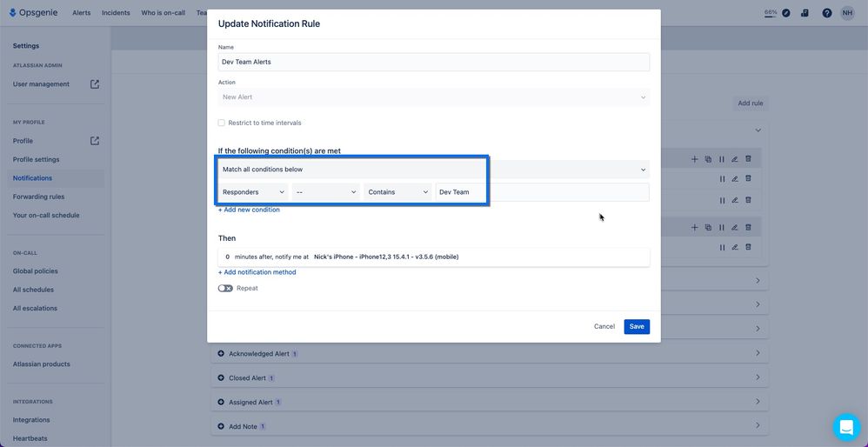Click the Settings heading in sidebar
The width and height of the screenshot is (868, 447).
click(x=26, y=46)
